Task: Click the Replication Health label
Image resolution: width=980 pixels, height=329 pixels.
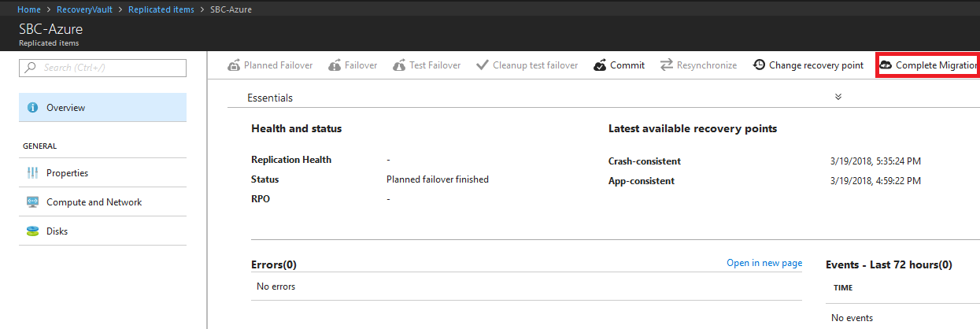Action: tap(291, 160)
